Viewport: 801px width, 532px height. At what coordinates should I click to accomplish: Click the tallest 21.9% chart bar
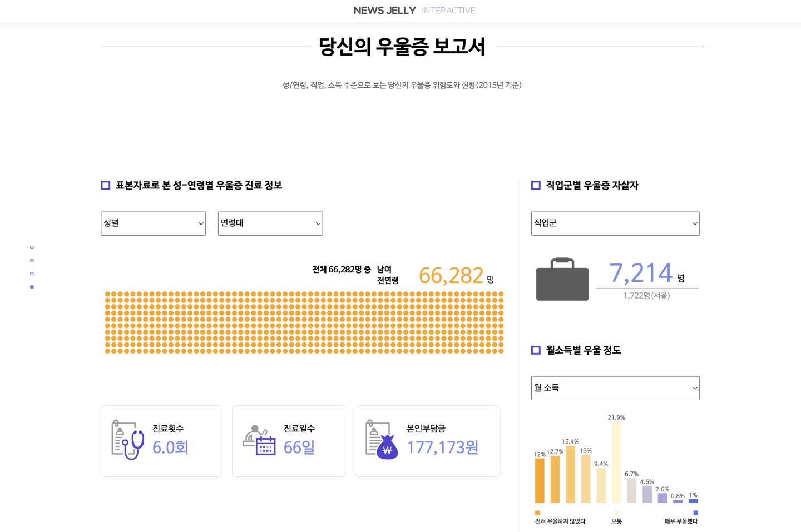click(x=616, y=462)
